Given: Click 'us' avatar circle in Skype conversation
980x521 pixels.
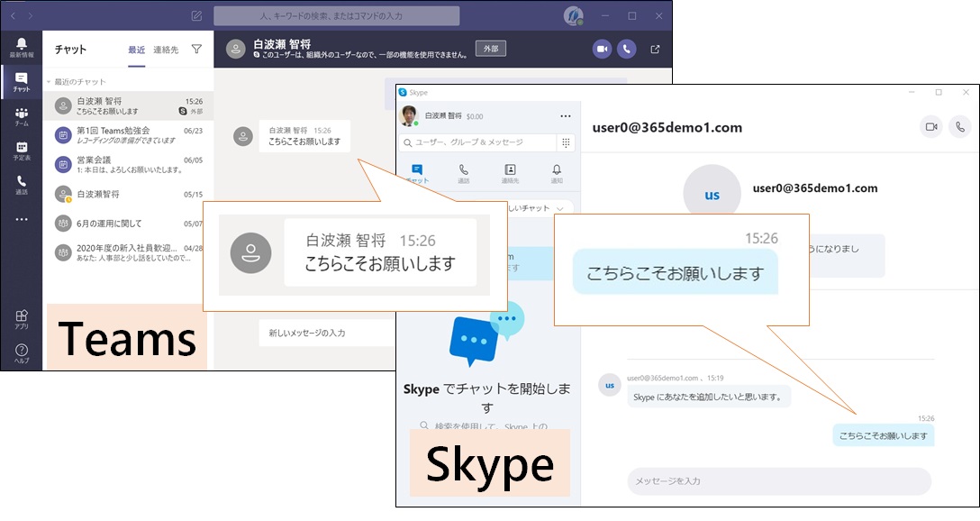Looking at the screenshot, I should coord(610,385).
